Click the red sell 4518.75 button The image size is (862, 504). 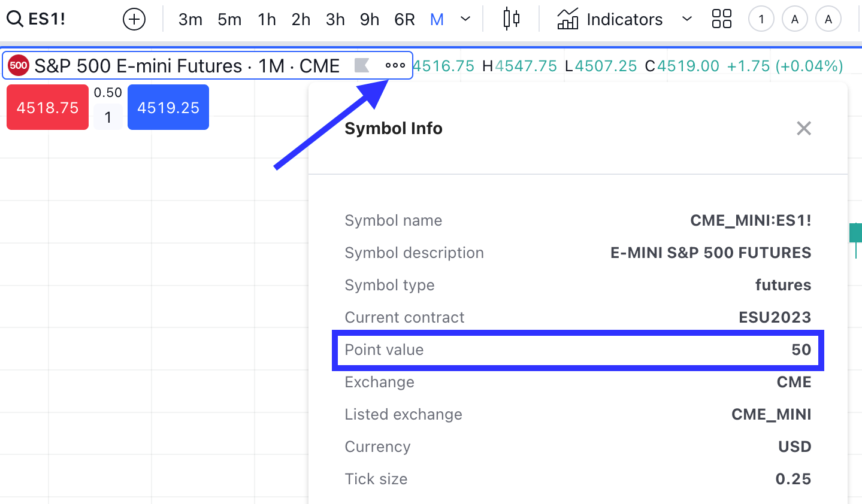[x=47, y=107]
